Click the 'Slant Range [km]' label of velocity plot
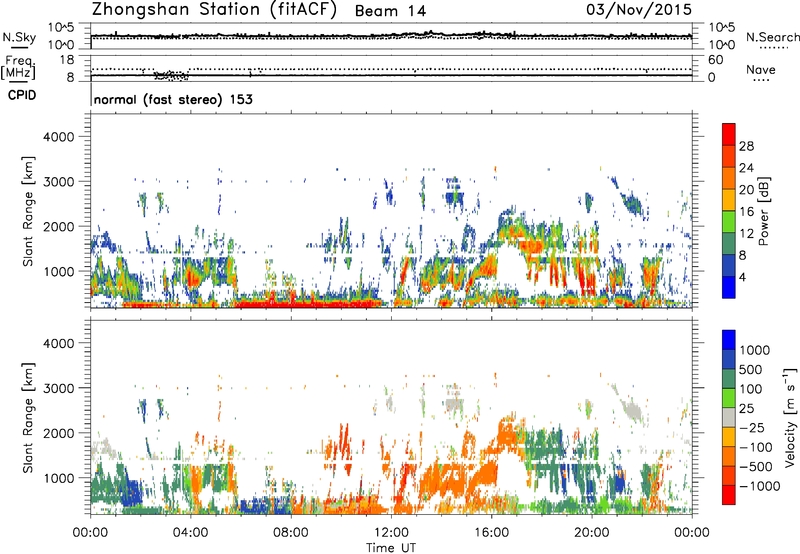The width and height of the screenshot is (800, 554). 28,417
